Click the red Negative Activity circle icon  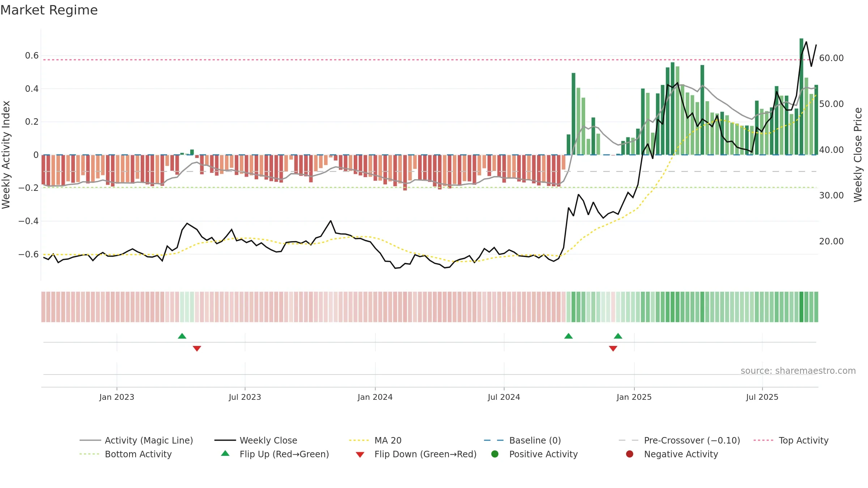630,454
